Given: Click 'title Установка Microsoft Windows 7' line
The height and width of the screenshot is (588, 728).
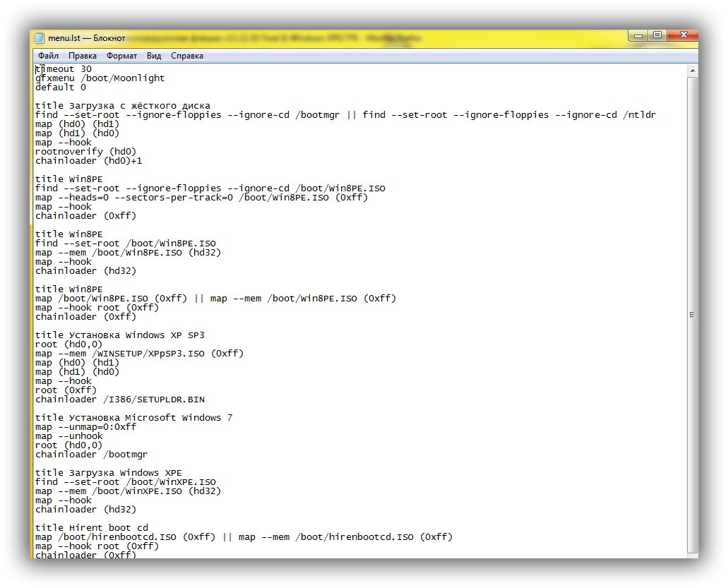Looking at the screenshot, I should [x=133, y=418].
